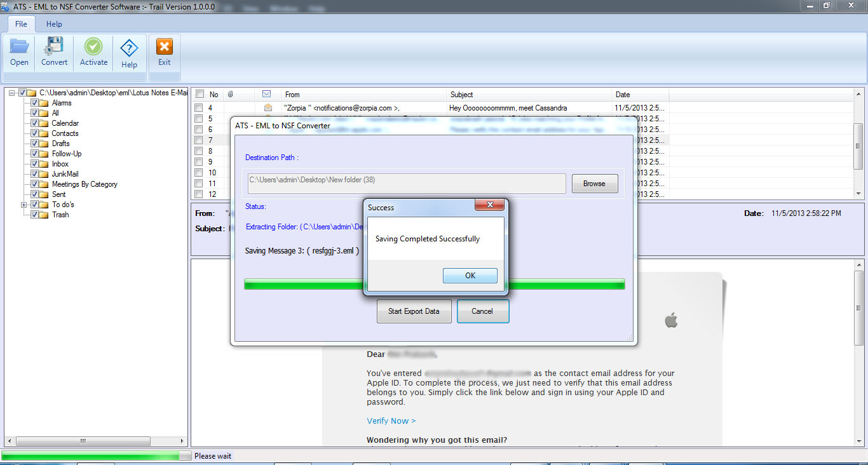Uncheck the Follow-Up folder checkbox
Screen dimensions: 868x465
[x=35, y=154]
